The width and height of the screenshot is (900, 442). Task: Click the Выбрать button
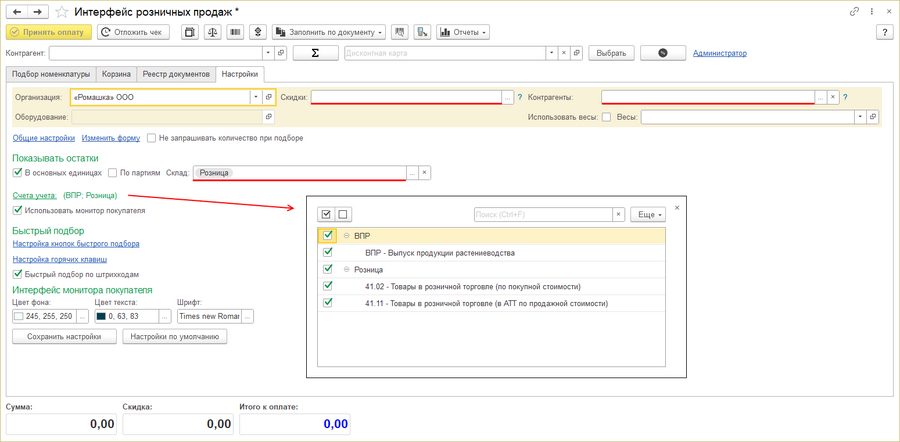(611, 53)
